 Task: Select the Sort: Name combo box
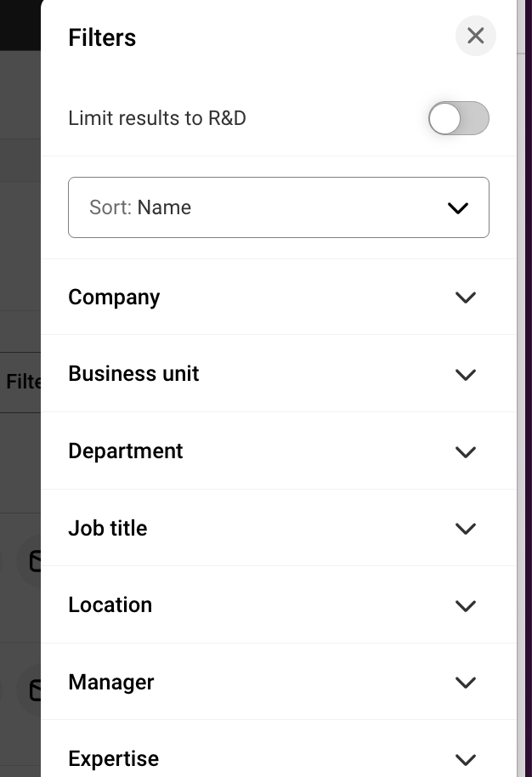(x=279, y=207)
